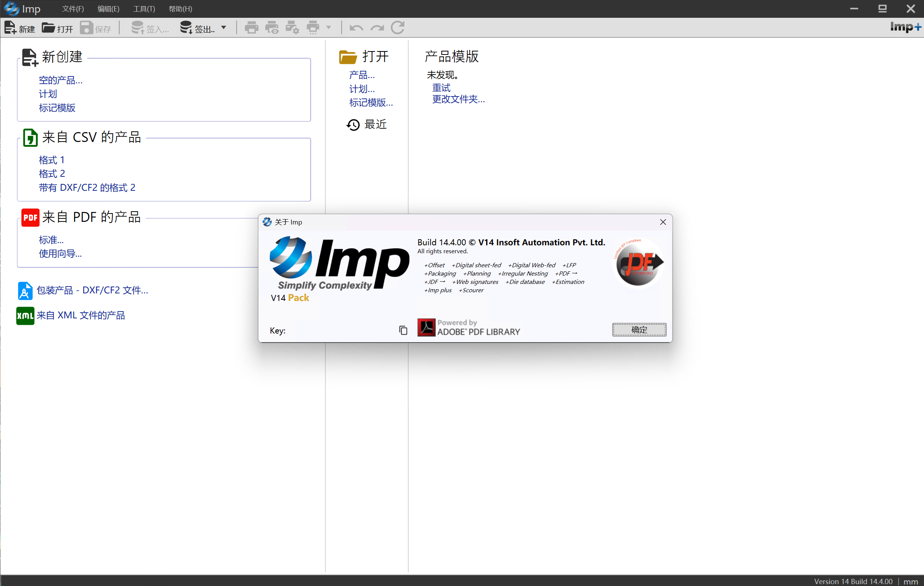Click the 使用向导... link
This screenshot has height=586, width=924.
(60, 254)
